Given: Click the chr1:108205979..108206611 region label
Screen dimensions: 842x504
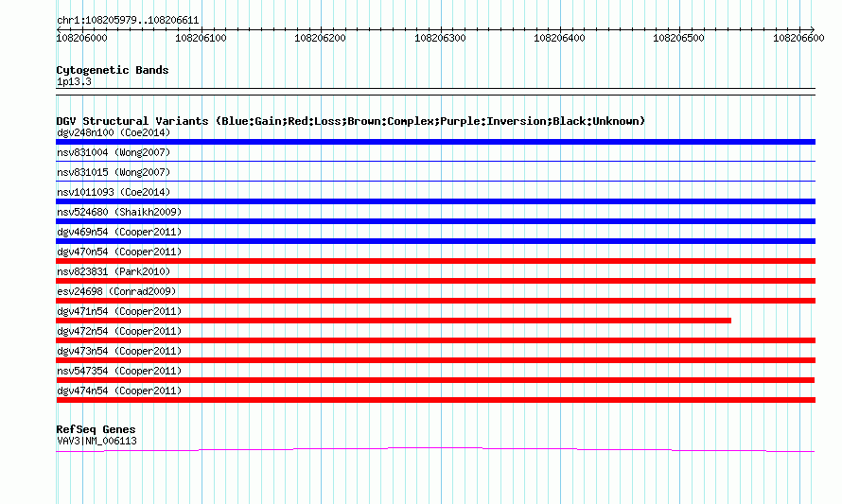Looking at the screenshot, I should point(128,21).
